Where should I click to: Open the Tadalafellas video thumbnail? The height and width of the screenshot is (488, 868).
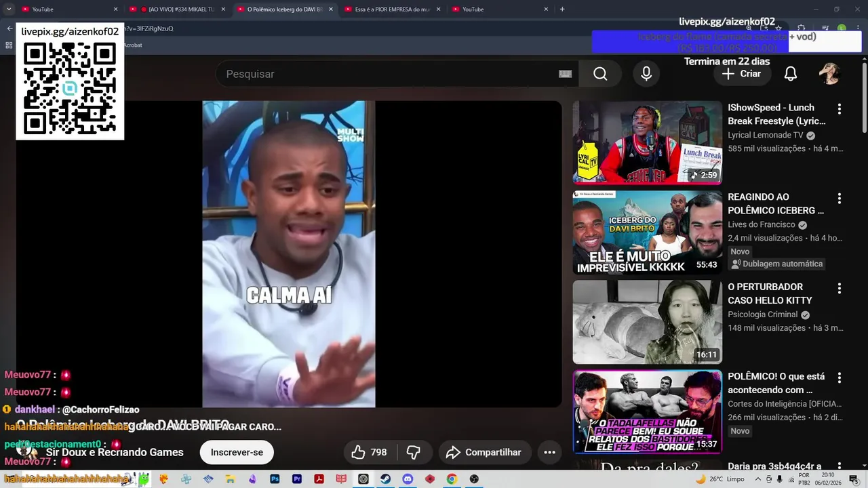(x=648, y=411)
